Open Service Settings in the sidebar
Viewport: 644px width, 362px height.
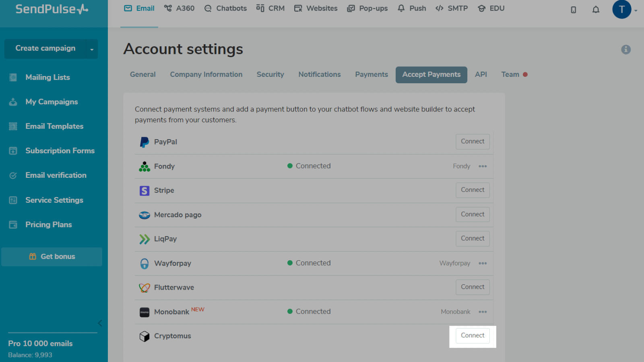point(54,200)
